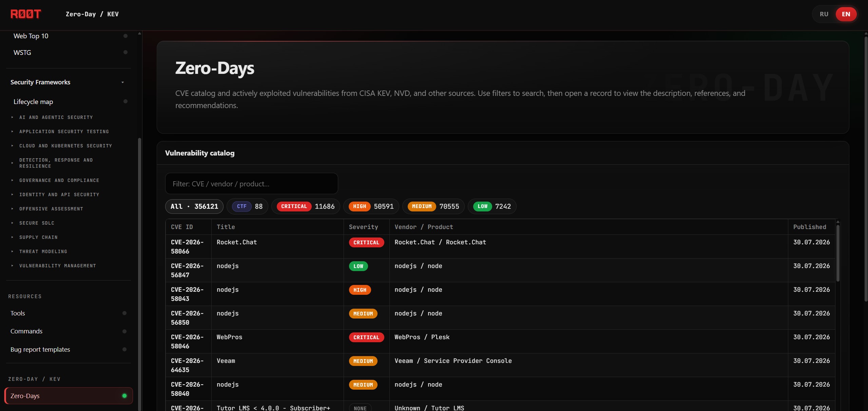Viewport: 868px width, 411px height.
Task: Open Web Top 10 page
Action: tap(31, 36)
